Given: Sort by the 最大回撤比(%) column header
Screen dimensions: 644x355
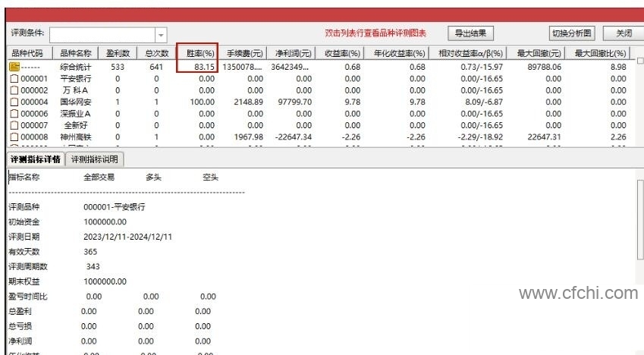Looking at the screenshot, I should pyautogui.click(x=598, y=53).
